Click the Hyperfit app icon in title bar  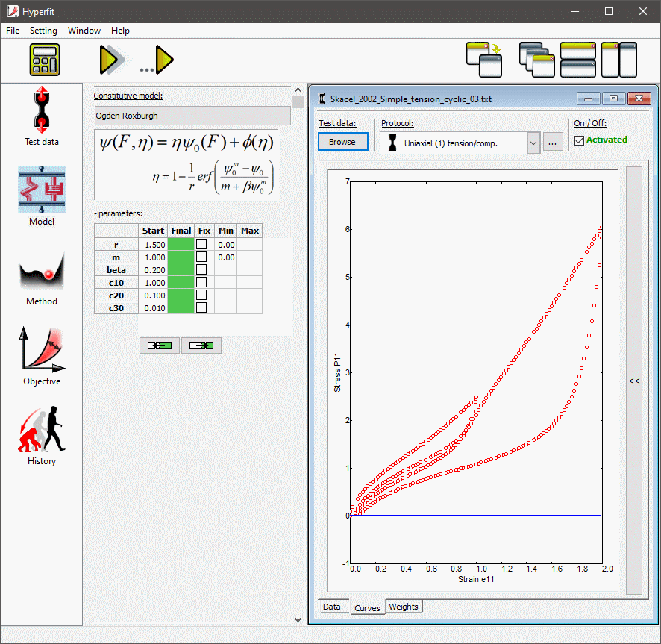coord(13,11)
